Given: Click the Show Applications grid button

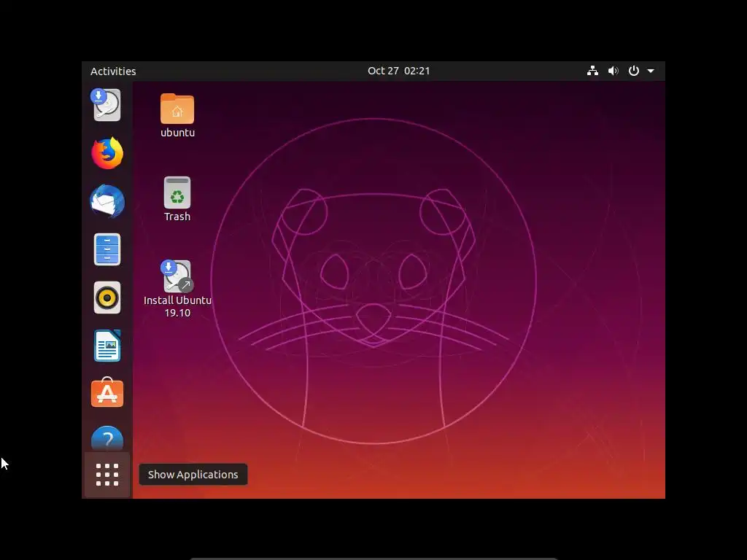Looking at the screenshot, I should [x=107, y=475].
